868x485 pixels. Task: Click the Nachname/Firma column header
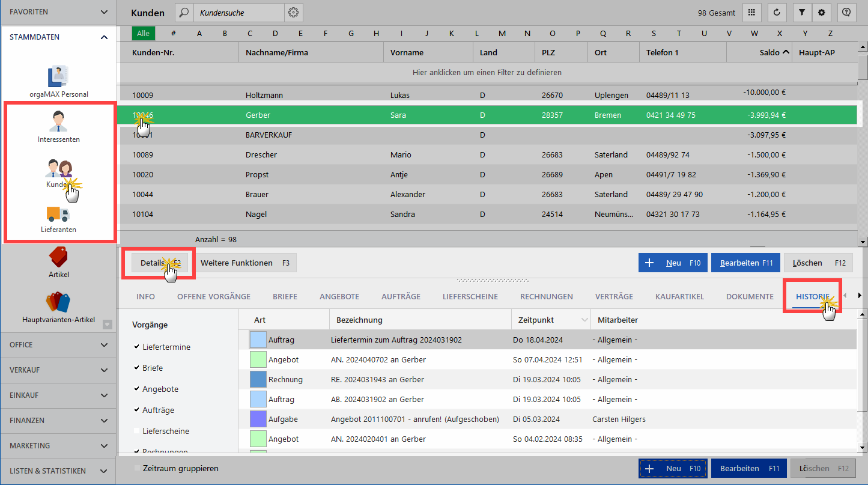coord(311,52)
